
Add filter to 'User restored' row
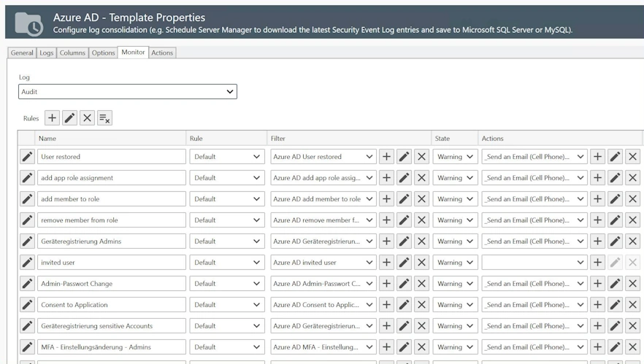coord(386,156)
